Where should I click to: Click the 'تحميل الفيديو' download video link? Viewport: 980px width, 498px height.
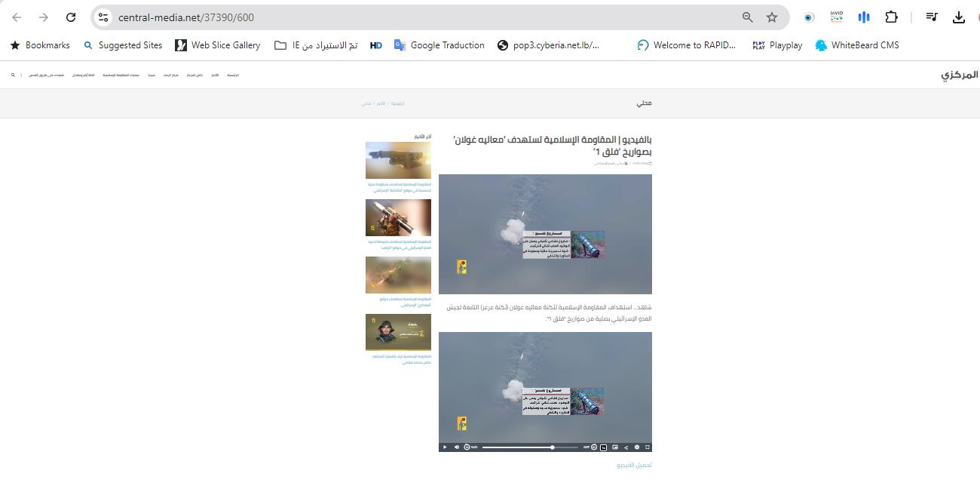pyautogui.click(x=634, y=466)
